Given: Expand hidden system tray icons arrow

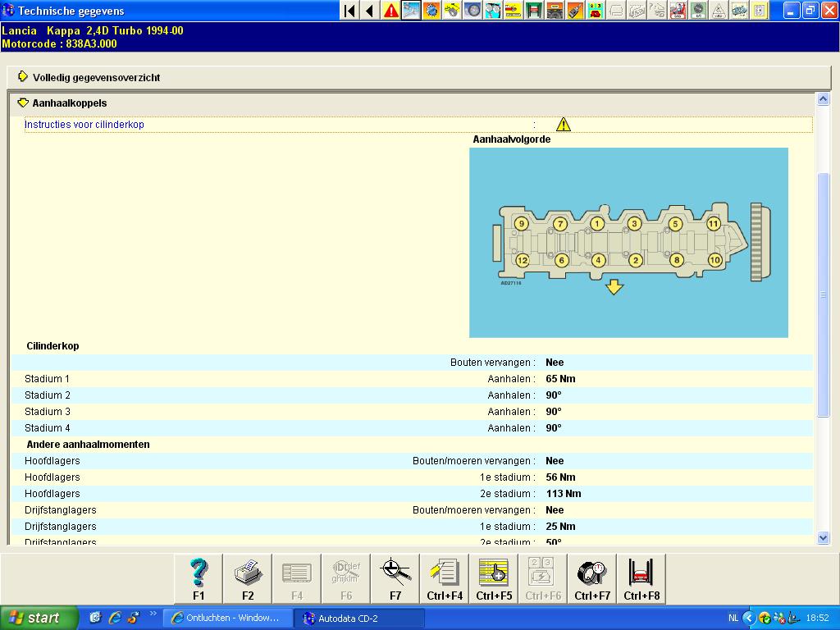Looking at the screenshot, I should point(749,619).
